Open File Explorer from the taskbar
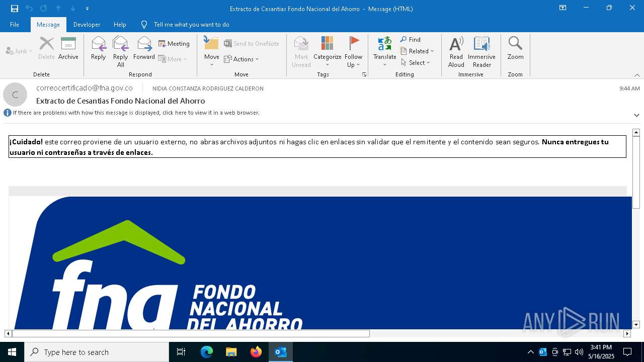The image size is (644, 362). click(231, 352)
